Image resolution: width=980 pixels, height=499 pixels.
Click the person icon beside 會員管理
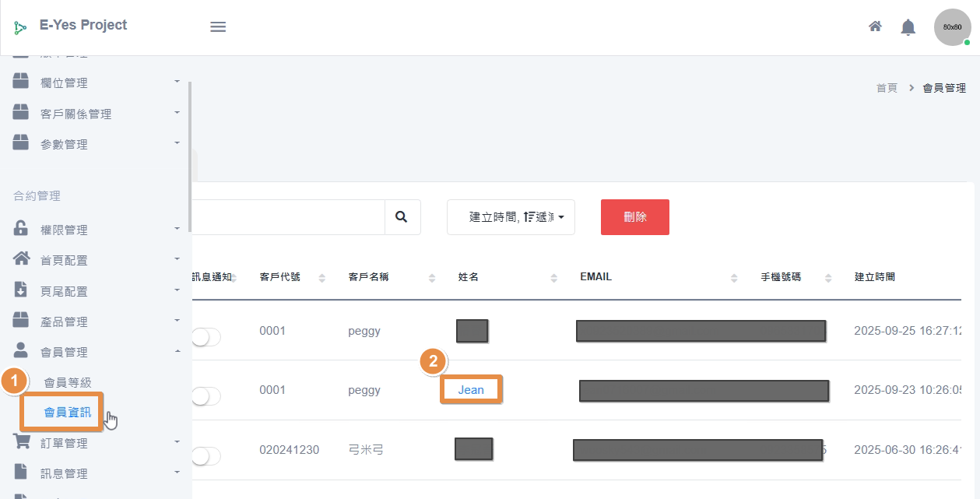point(21,351)
